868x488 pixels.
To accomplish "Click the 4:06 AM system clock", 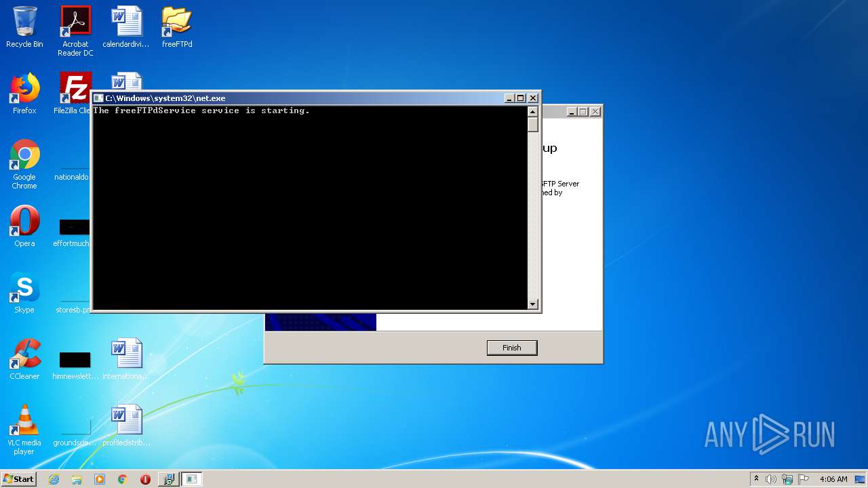I will (833, 479).
